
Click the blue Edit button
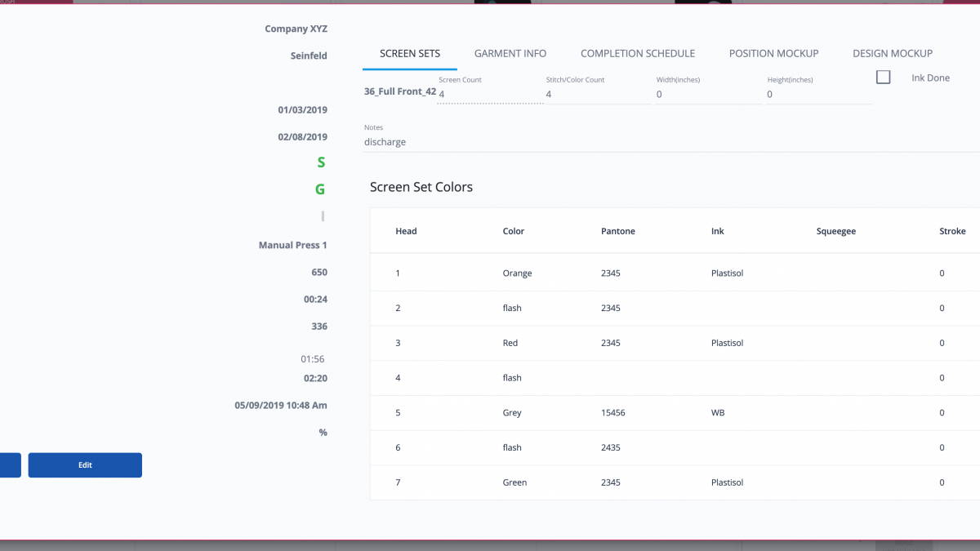point(85,465)
